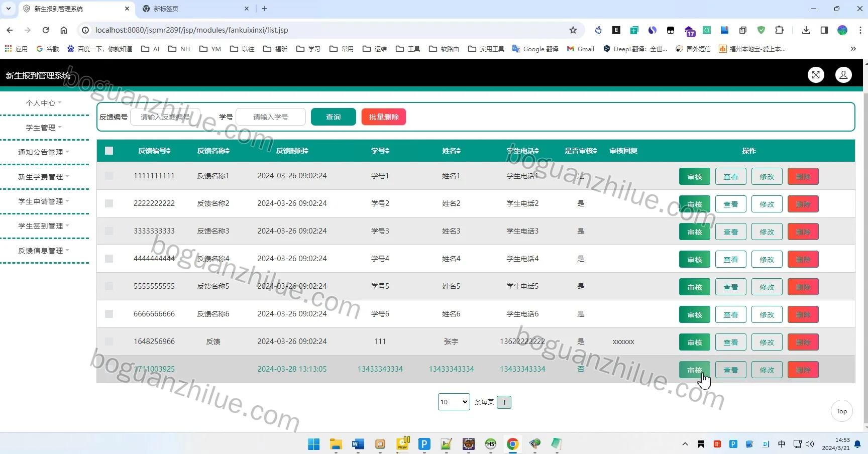Click the Top back-to-top button
The height and width of the screenshot is (454, 868).
(x=842, y=411)
